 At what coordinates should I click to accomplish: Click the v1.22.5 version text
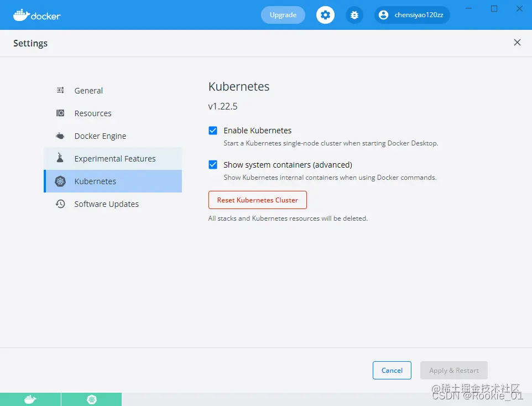[x=223, y=106]
